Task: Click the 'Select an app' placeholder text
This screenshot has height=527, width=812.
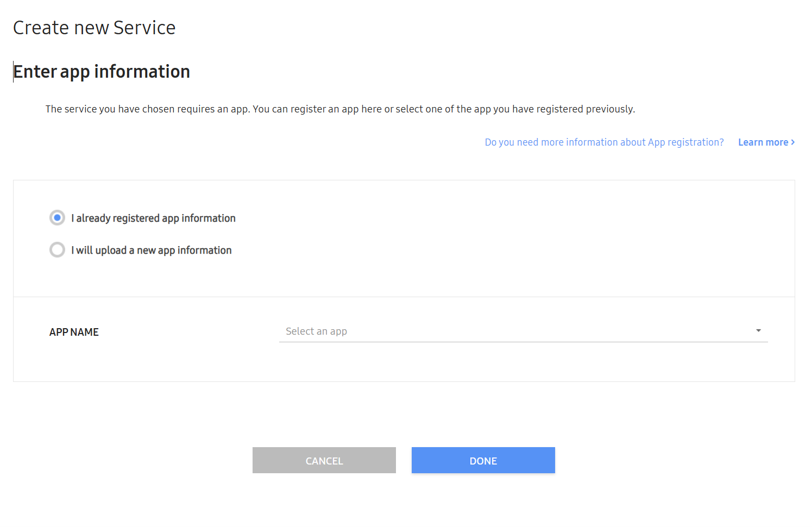Action: (316, 331)
